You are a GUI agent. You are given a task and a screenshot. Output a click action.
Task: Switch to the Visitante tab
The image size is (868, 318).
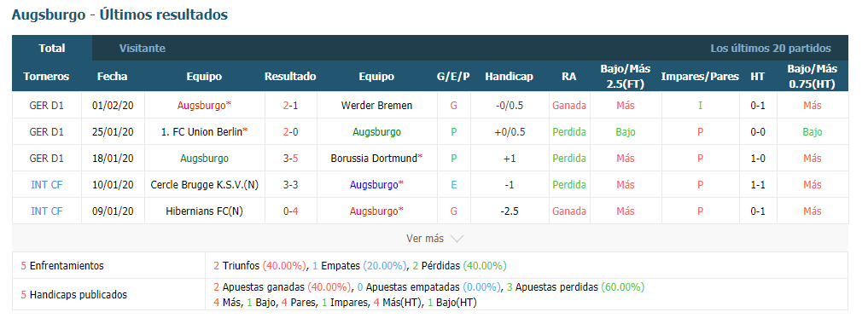pyautogui.click(x=143, y=48)
